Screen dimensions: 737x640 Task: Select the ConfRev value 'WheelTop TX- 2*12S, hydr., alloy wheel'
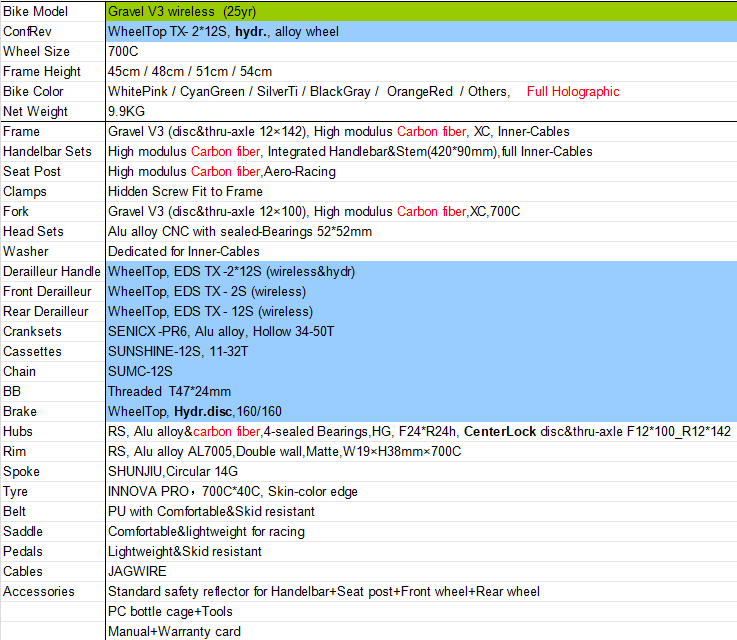[x=421, y=31]
